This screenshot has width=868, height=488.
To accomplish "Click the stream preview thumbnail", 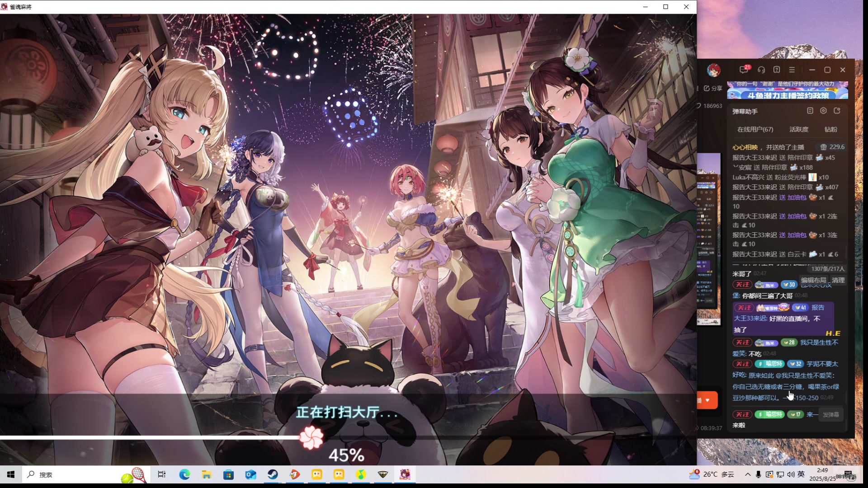I will pyautogui.click(x=708, y=239).
